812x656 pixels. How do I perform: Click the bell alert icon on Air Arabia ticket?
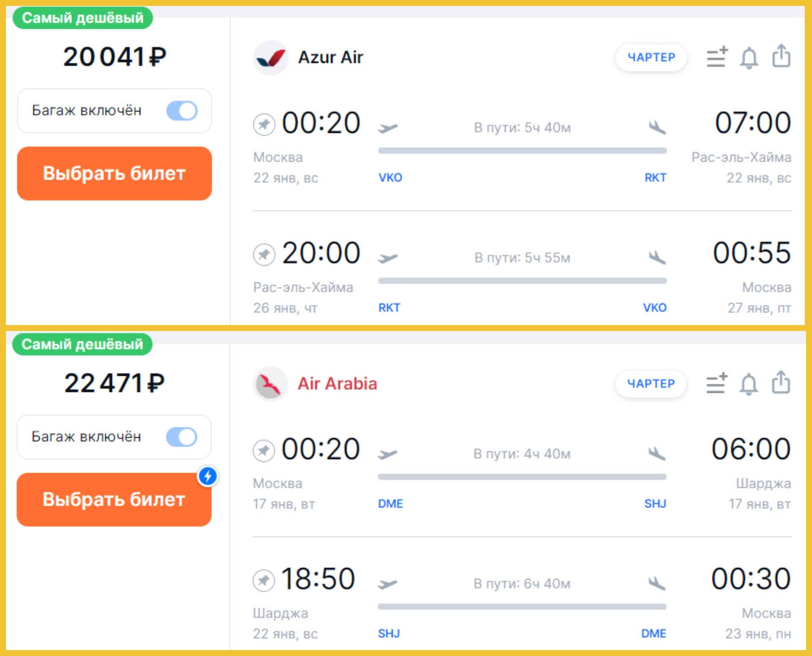(748, 384)
